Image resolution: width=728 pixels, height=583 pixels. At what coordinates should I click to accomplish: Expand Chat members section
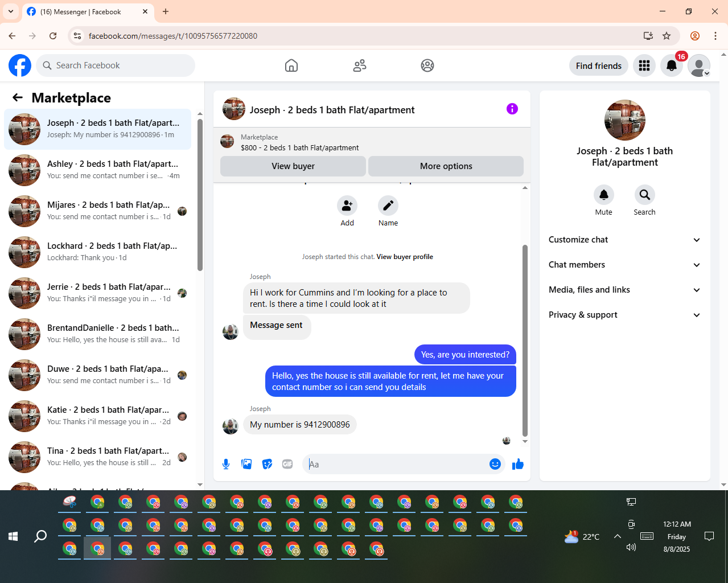(624, 265)
